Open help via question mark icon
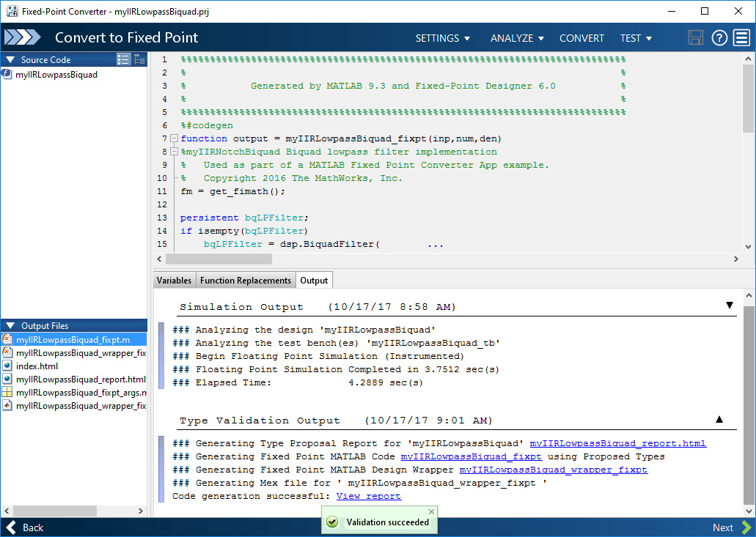The height and width of the screenshot is (537, 756). (x=719, y=37)
